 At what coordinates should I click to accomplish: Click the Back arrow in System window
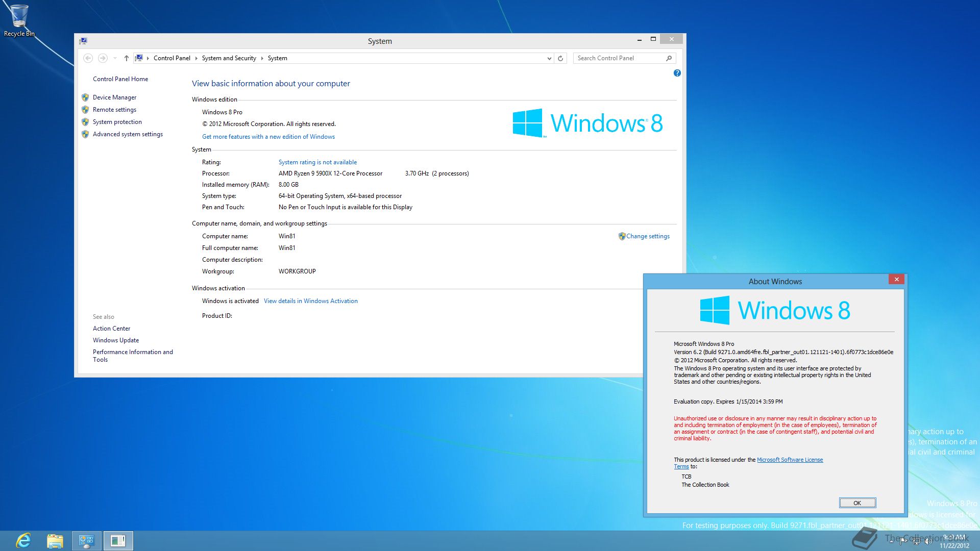point(88,58)
